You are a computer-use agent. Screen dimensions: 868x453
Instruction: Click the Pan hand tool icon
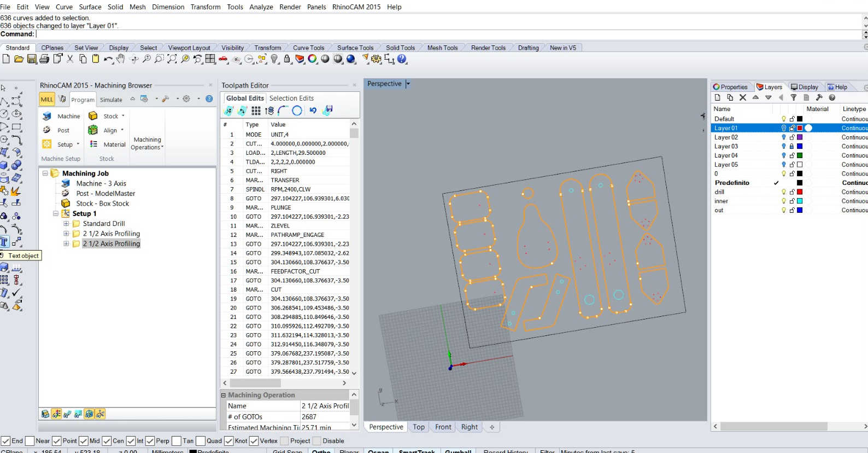[121, 59]
